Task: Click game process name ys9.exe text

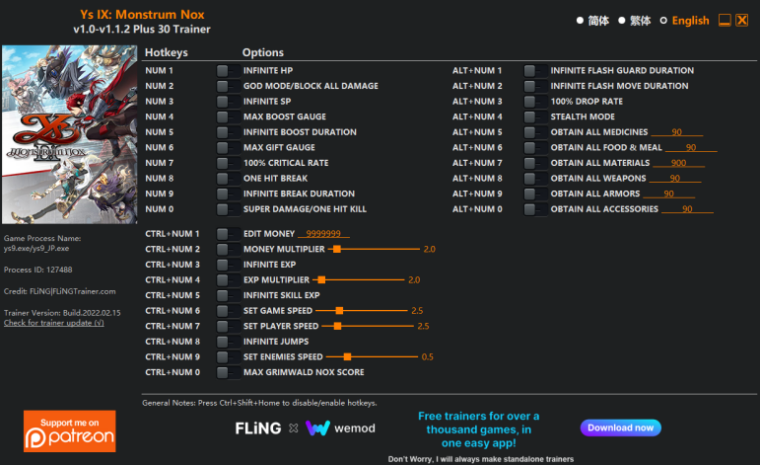Action: (36, 248)
